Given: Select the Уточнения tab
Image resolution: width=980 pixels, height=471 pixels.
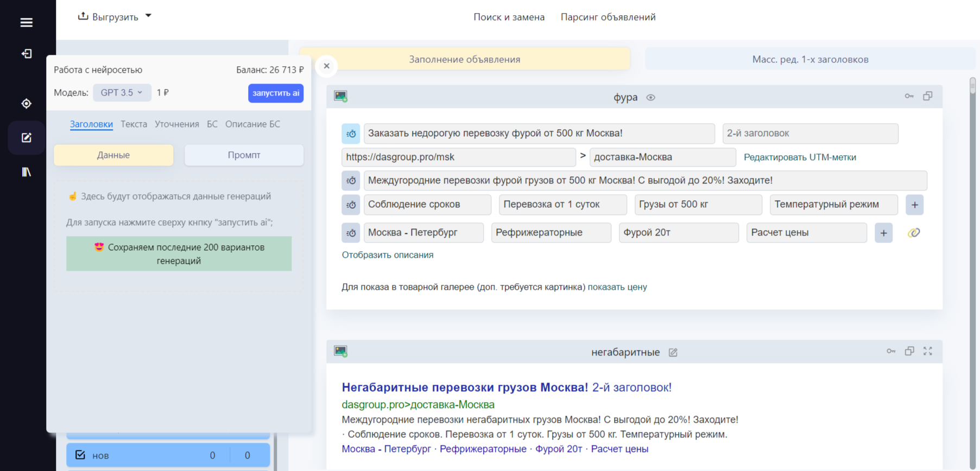Looking at the screenshot, I should pyautogui.click(x=176, y=124).
